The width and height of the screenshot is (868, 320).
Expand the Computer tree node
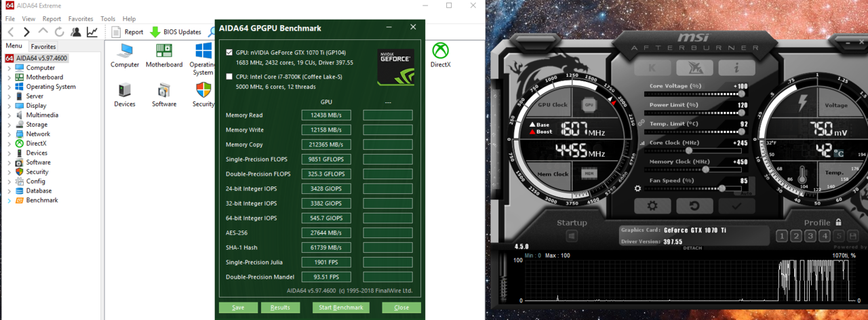(9, 68)
